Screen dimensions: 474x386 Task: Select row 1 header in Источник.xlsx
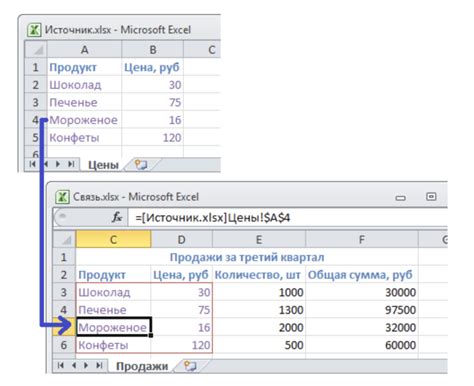point(36,67)
